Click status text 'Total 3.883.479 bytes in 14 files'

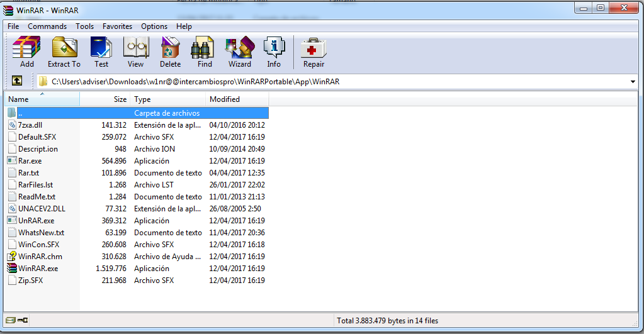point(387,320)
